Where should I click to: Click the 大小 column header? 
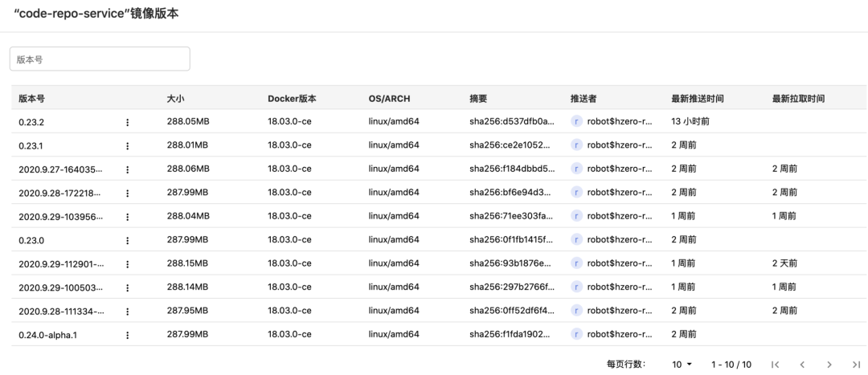point(175,99)
